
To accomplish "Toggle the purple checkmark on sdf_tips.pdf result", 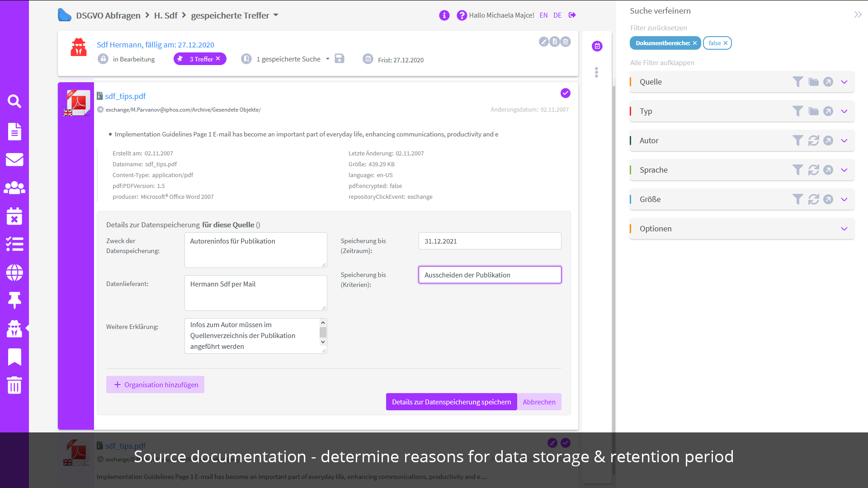I will click(566, 93).
